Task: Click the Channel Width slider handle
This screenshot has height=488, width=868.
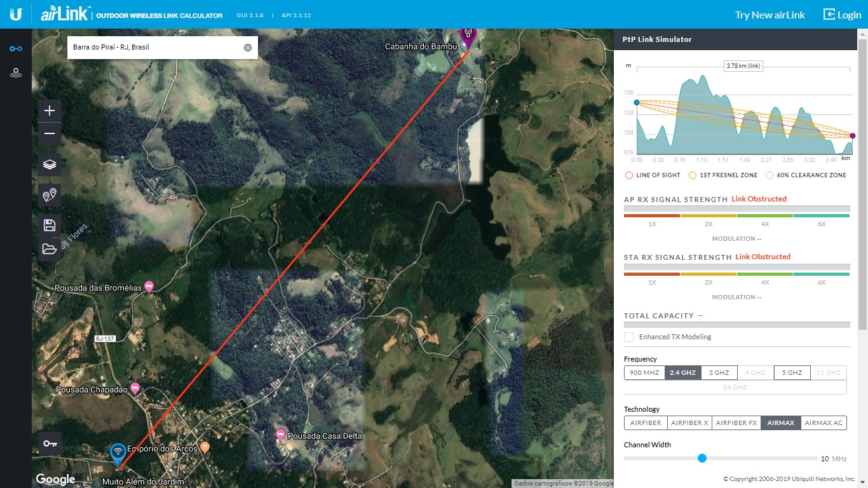Action: [702, 458]
